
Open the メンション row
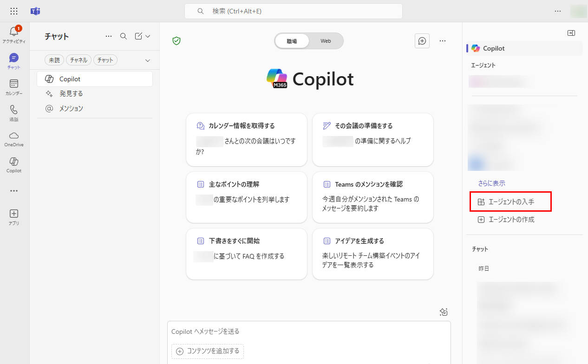click(x=95, y=109)
